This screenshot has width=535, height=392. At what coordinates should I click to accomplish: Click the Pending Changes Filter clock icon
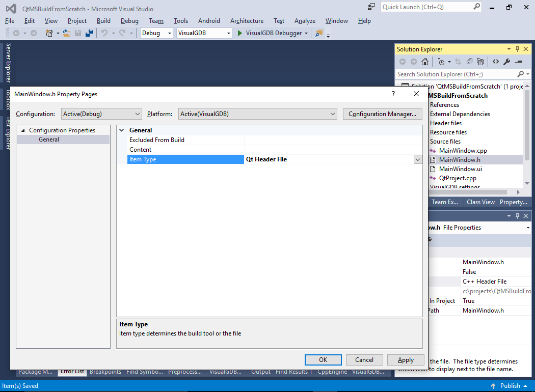[441, 62]
